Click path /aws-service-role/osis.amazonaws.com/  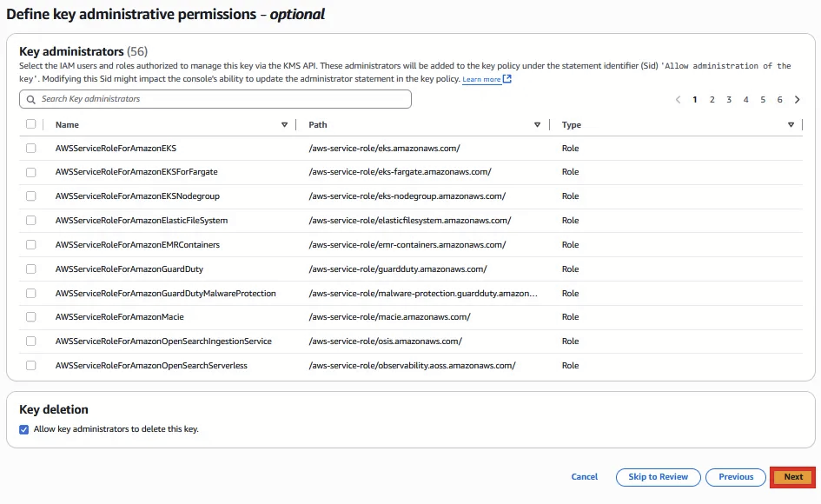(x=386, y=341)
